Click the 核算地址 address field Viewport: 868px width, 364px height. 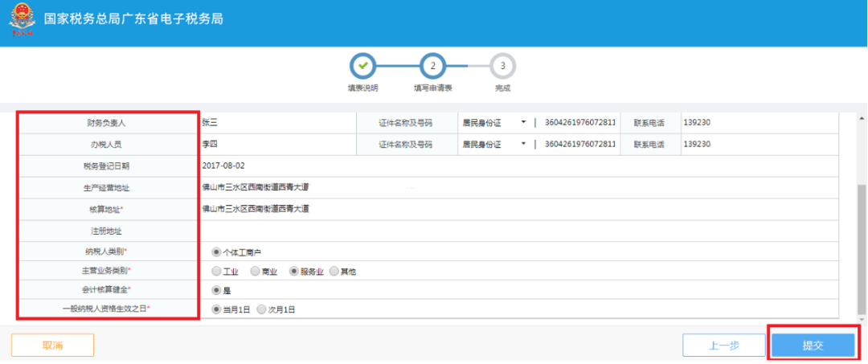[518, 209]
